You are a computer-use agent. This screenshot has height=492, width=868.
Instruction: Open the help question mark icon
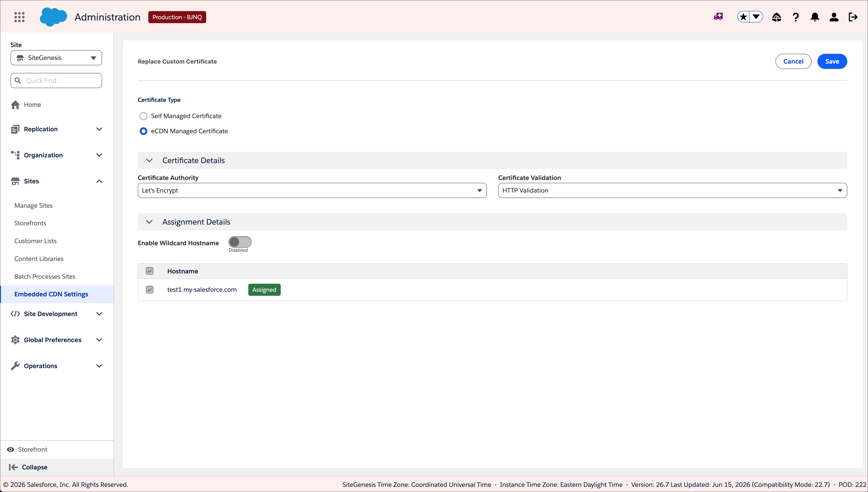click(x=796, y=17)
